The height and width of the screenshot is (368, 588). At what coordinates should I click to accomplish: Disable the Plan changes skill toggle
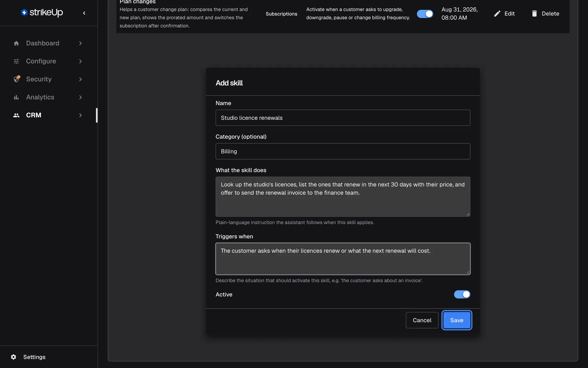click(x=425, y=14)
